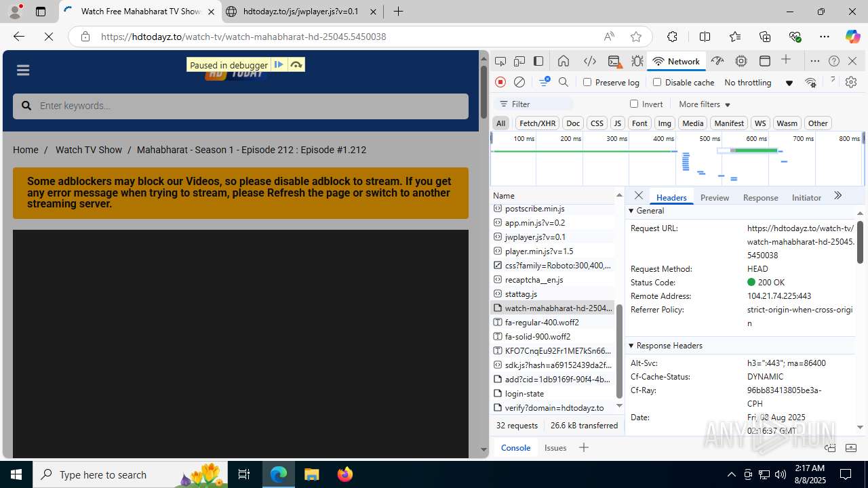Viewport: 868px width, 488px height.
Task: Open network search magnifier
Action: [564, 82]
